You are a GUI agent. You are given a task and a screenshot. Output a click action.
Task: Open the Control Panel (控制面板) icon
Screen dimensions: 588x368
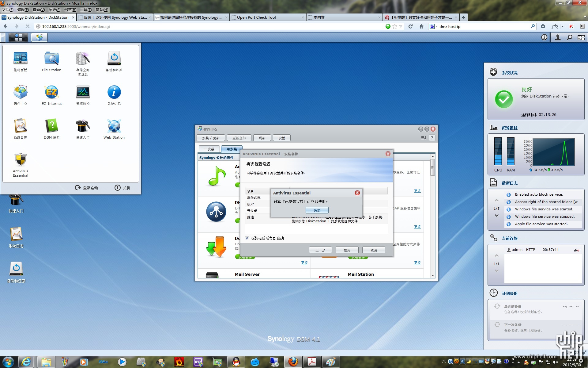point(20,61)
